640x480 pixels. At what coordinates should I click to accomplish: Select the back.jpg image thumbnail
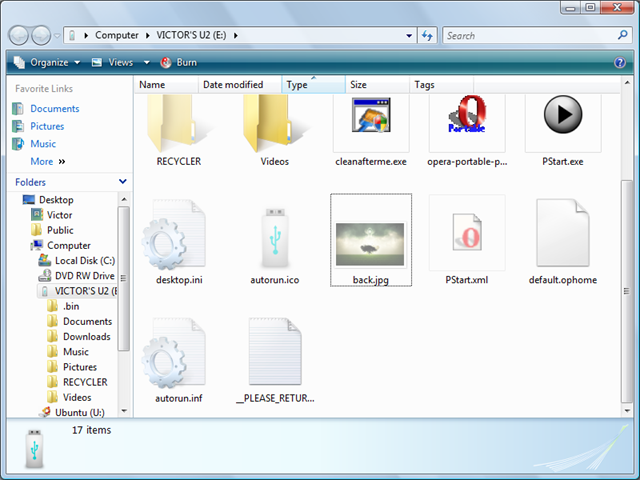pyautogui.click(x=370, y=244)
